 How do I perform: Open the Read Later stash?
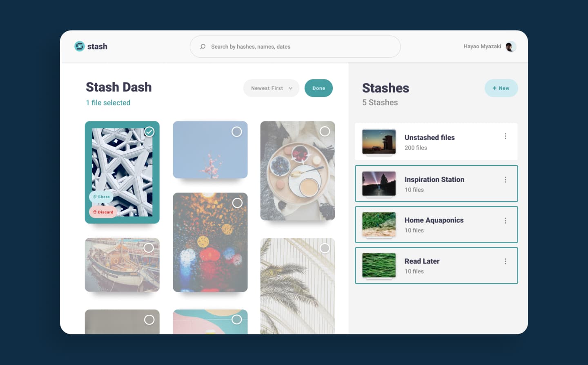coord(436,265)
